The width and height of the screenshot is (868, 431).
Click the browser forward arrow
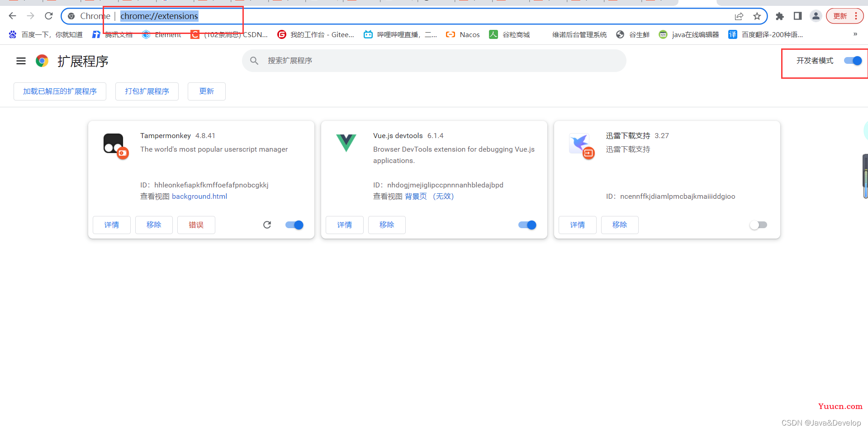[x=30, y=16]
